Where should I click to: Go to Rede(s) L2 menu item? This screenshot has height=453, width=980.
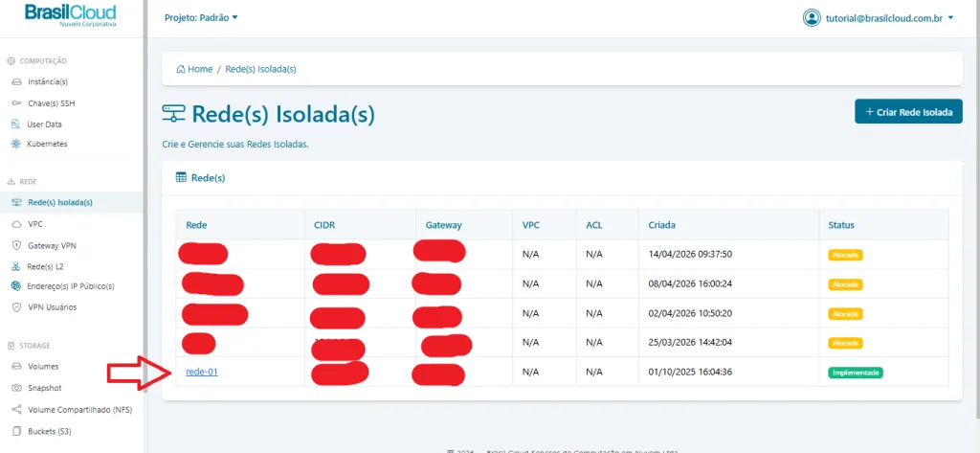(48, 265)
